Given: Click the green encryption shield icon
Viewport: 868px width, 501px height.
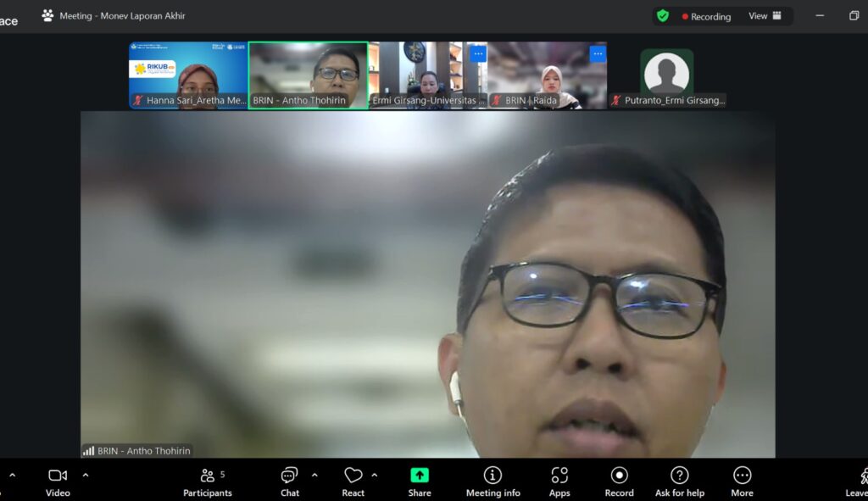Looking at the screenshot, I should click(663, 16).
